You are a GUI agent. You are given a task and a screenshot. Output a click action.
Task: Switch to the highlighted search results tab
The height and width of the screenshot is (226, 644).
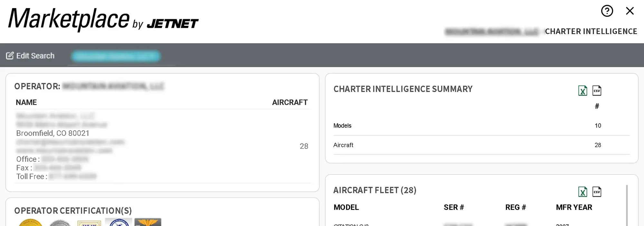[117, 56]
